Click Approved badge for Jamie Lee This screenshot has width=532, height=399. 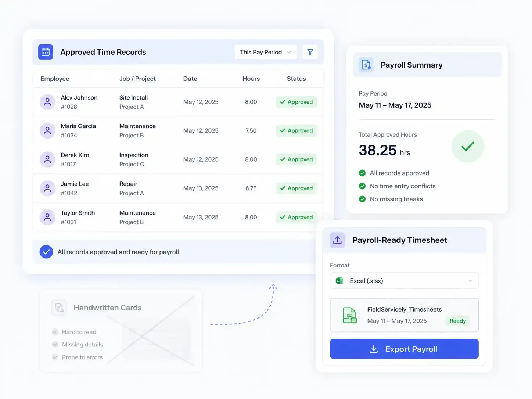(x=296, y=188)
